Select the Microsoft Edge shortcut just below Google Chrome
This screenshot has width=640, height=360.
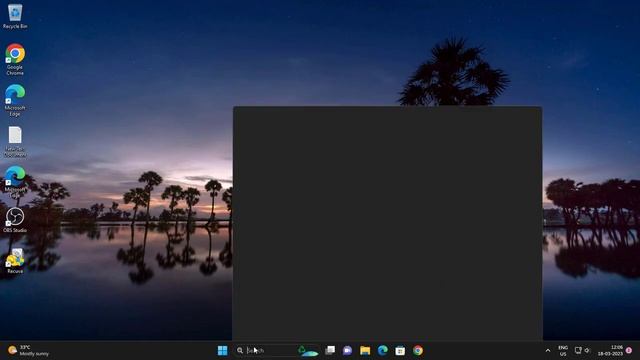(x=15, y=100)
